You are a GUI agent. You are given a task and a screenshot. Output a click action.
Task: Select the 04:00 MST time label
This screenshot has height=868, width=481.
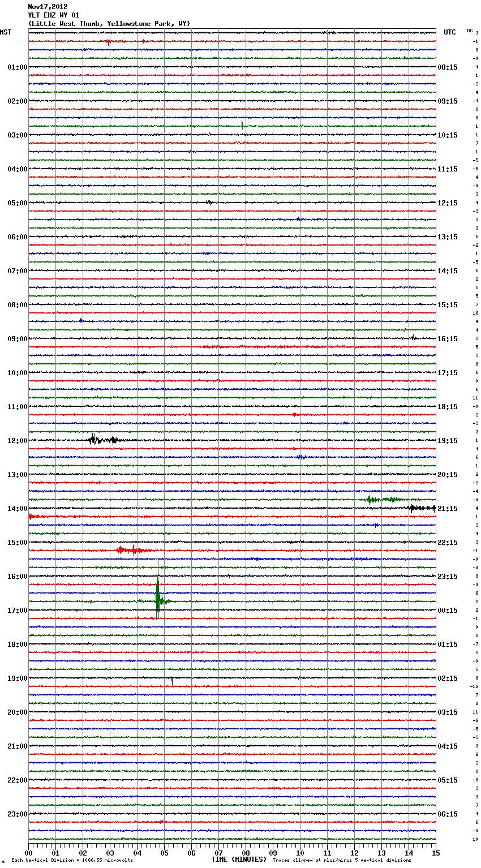18,169
